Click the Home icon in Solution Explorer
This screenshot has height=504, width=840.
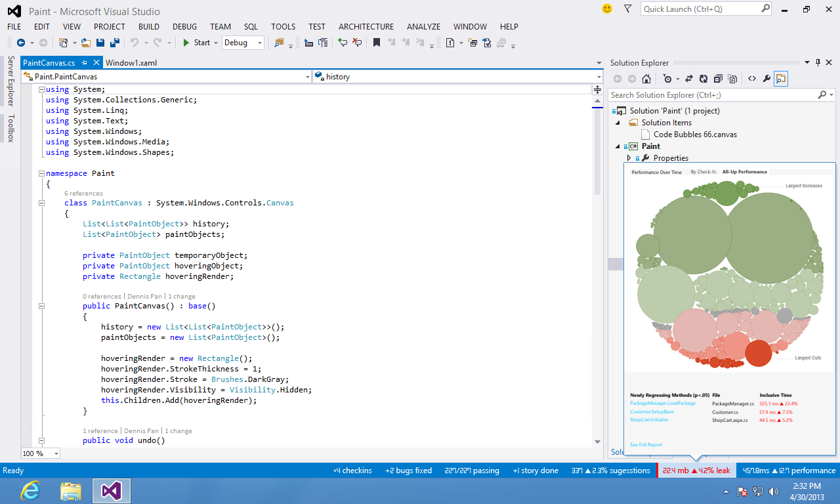(646, 79)
